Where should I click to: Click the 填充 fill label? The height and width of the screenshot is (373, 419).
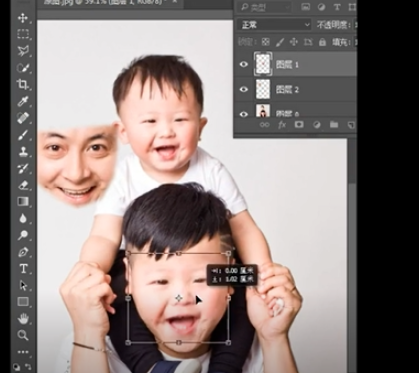pyautogui.click(x=341, y=42)
